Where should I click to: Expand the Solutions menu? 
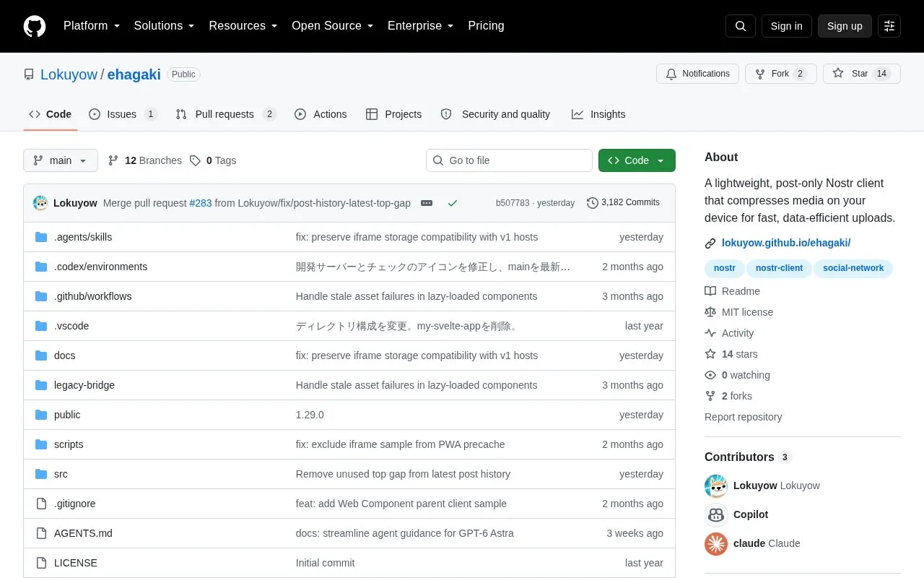[x=165, y=26]
